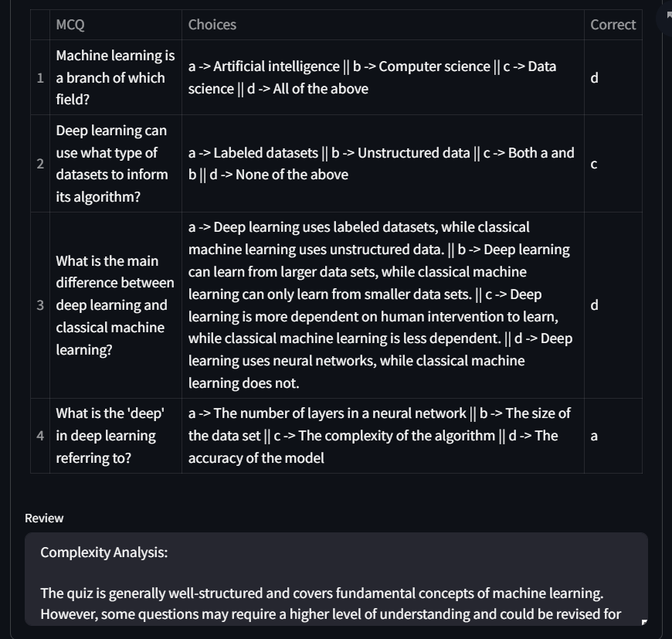
Task: Select the 'main difference between' question cell
Action: click(x=116, y=305)
